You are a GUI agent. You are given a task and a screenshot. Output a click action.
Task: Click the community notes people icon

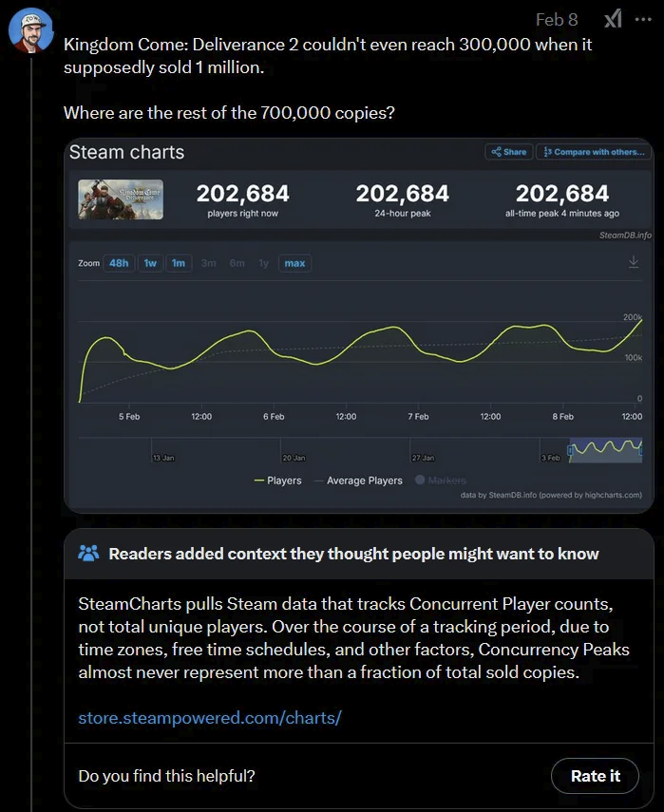point(88,553)
